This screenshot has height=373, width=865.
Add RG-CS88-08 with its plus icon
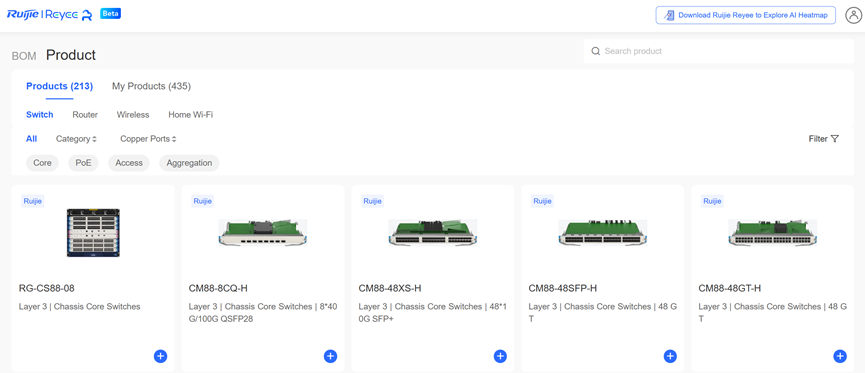point(160,356)
